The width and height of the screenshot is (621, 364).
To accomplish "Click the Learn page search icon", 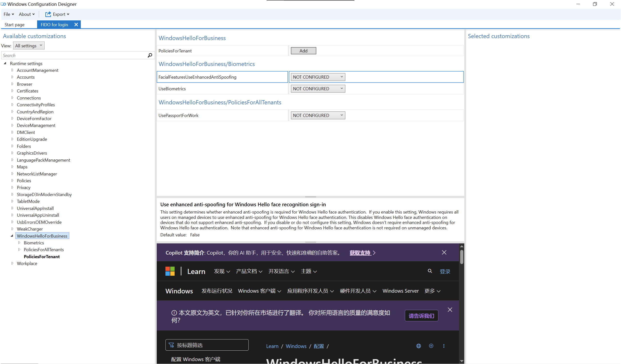I will 430,271.
